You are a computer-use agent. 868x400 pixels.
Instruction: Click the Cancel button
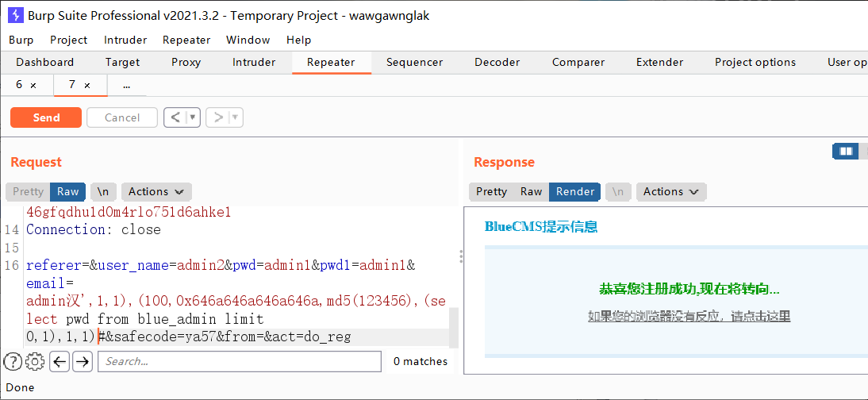[121, 117]
